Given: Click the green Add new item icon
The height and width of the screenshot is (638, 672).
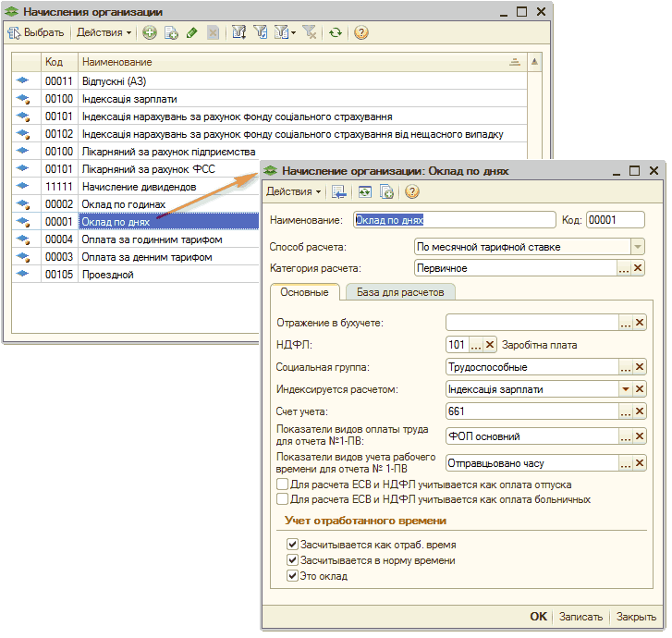Looking at the screenshot, I should click(150, 32).
